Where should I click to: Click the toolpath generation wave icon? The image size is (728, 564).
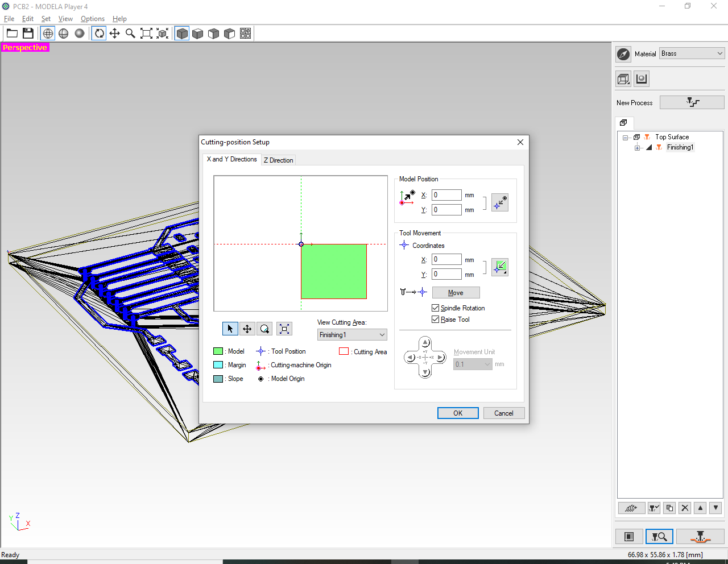tap(631, 508)
